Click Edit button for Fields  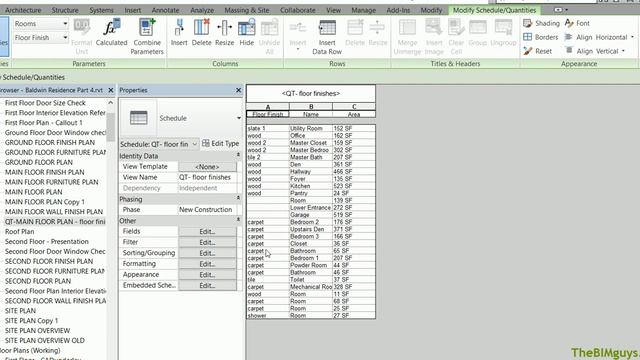(207, 231)
